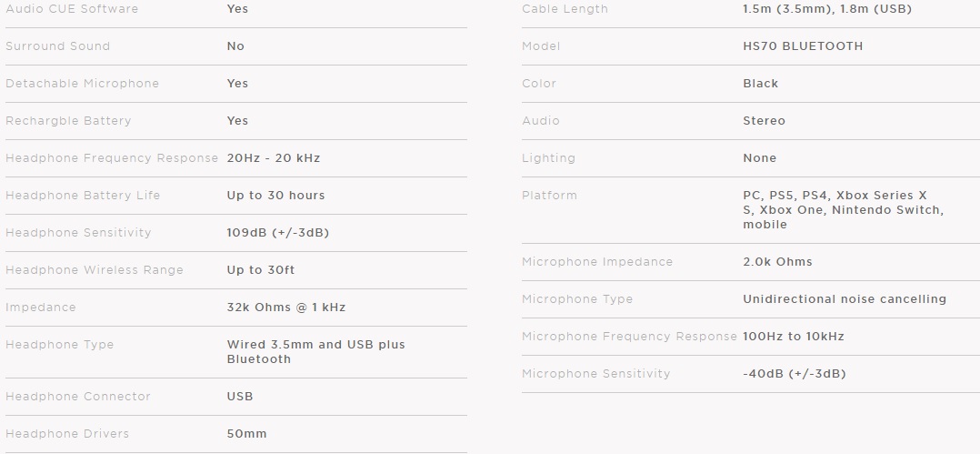Click the Headphone Frequency Response label
The height and width of the screenshot is (454, 980).
coord(112,158)
